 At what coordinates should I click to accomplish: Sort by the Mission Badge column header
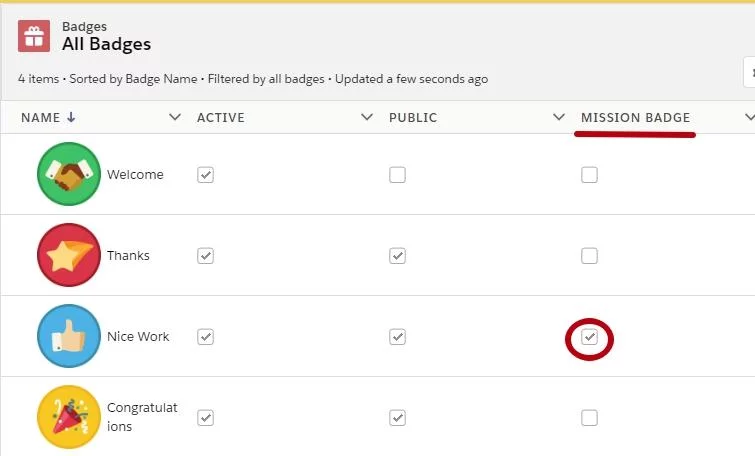(635, 117)
